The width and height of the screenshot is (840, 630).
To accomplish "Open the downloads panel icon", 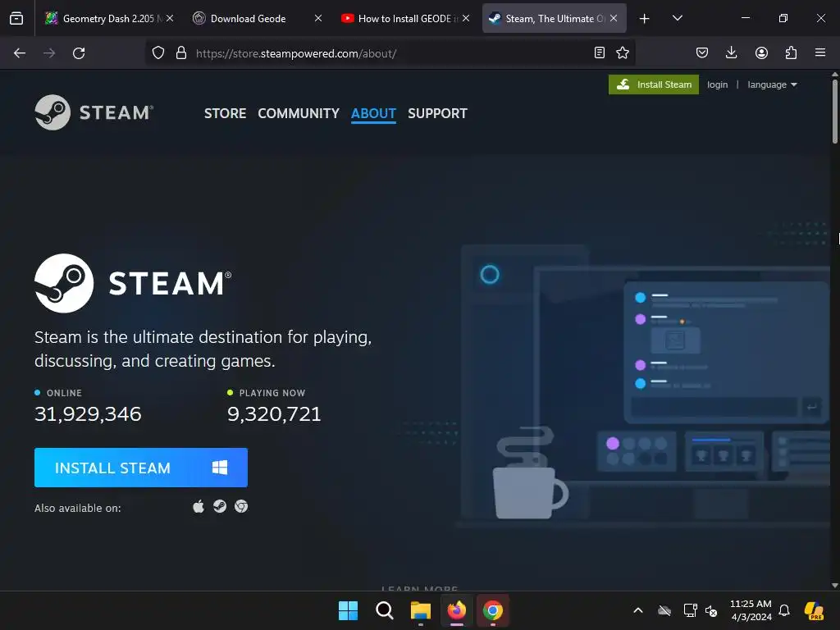I will point(731,52).
